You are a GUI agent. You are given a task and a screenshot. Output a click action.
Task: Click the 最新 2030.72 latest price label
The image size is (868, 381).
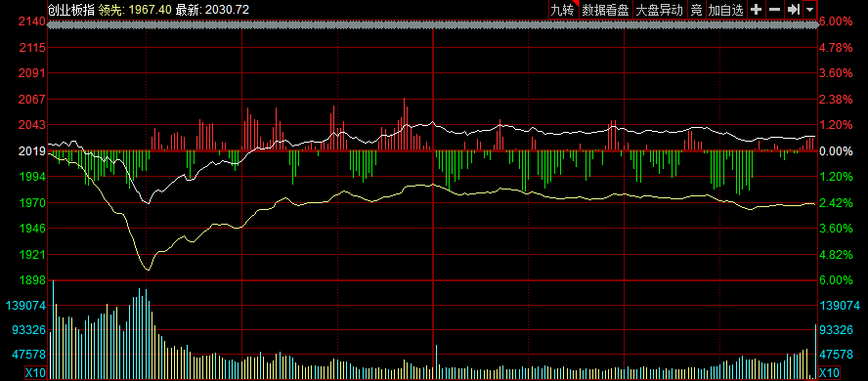click(x=212, y=9)
